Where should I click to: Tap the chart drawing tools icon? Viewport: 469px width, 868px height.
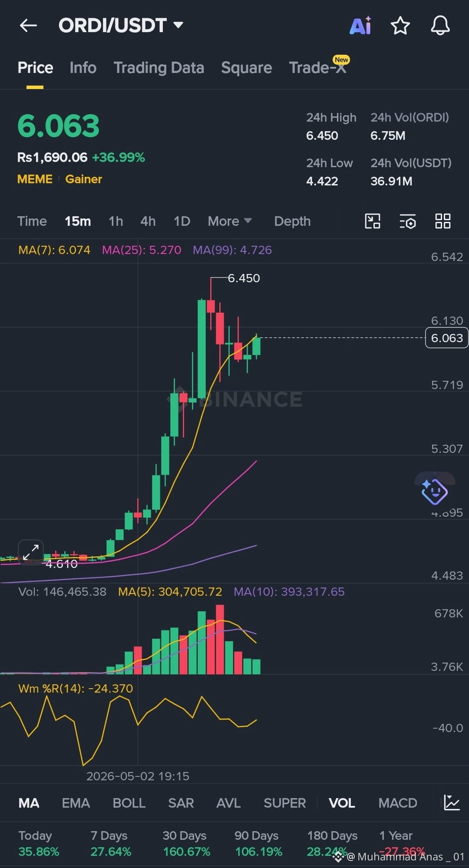tap(372, 221)
